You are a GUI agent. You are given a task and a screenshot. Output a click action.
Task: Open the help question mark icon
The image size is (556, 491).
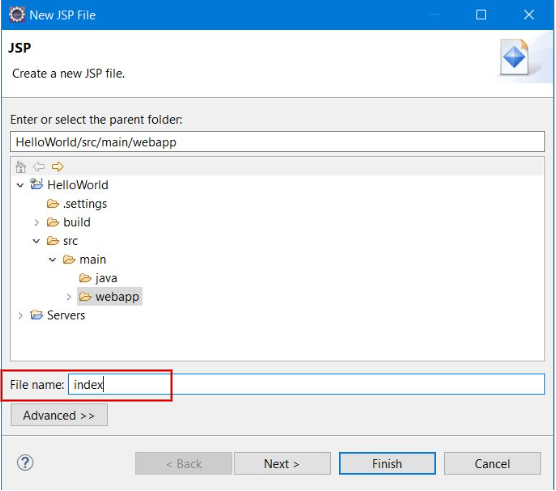[25, 463]
